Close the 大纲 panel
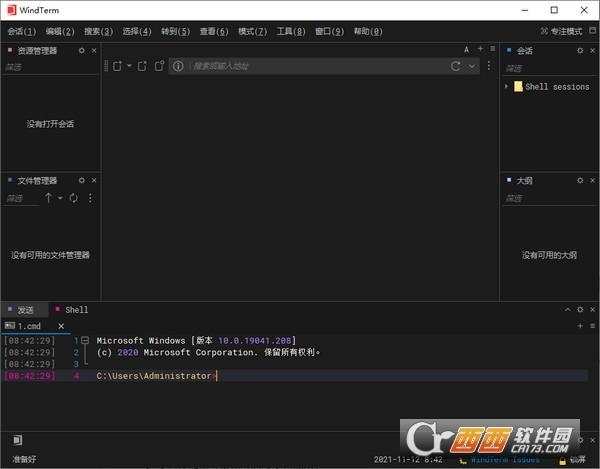This screenshot has width=600, height=469. pyautogui.click(x=593, y=180)
